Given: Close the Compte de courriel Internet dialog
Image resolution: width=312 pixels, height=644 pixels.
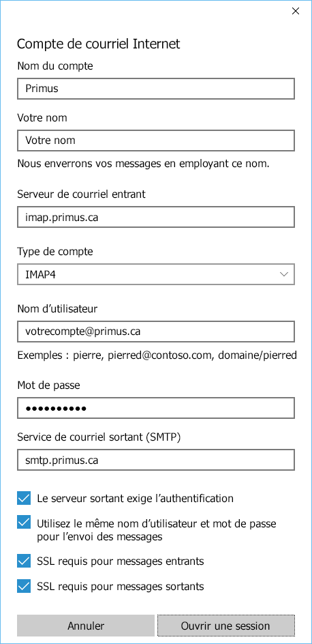Looking at the screenshot, I should coord(295,12).
